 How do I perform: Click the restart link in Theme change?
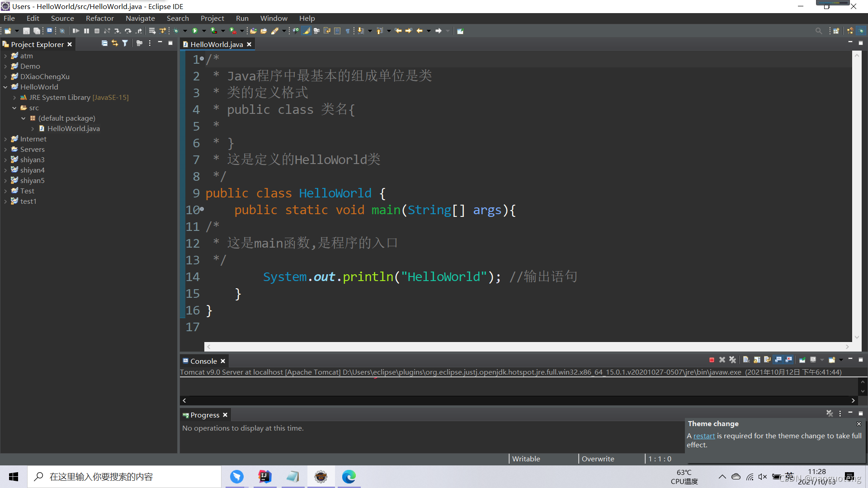pos(704,436)
